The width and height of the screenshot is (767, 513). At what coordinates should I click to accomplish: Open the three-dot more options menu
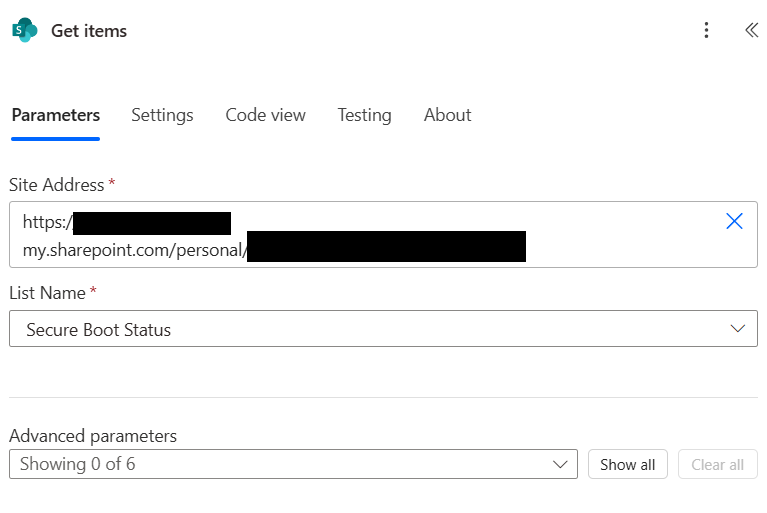[x=706, y=30]
